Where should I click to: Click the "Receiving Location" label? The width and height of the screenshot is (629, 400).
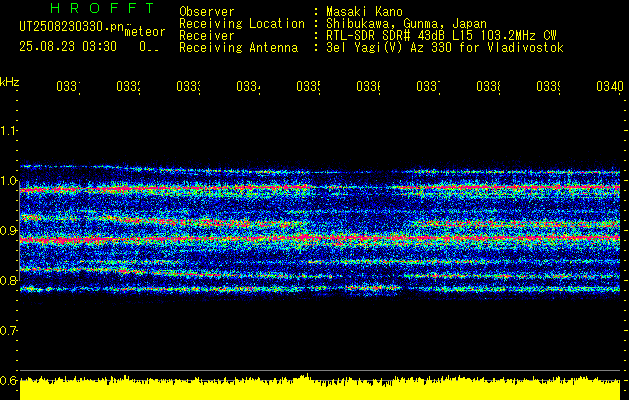[242, 24]
